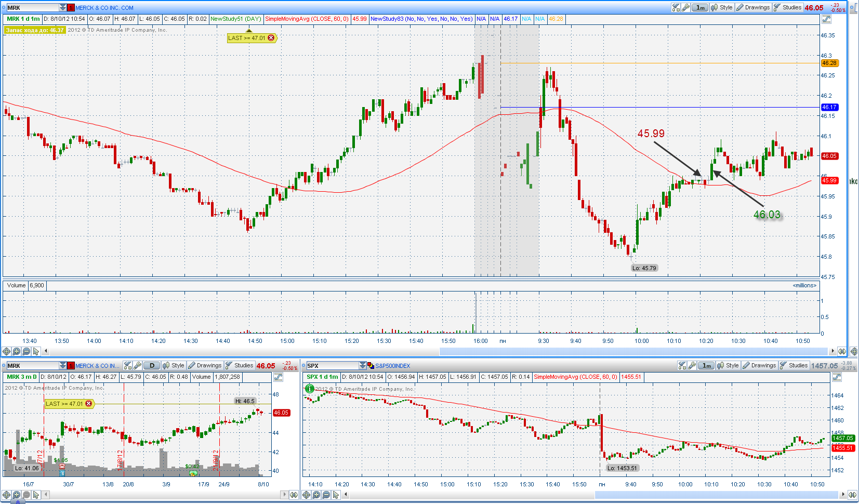Click Edit studies flask icon in top chart
The width and height of the screenshot is (859, 504).
tap(676, 7)
